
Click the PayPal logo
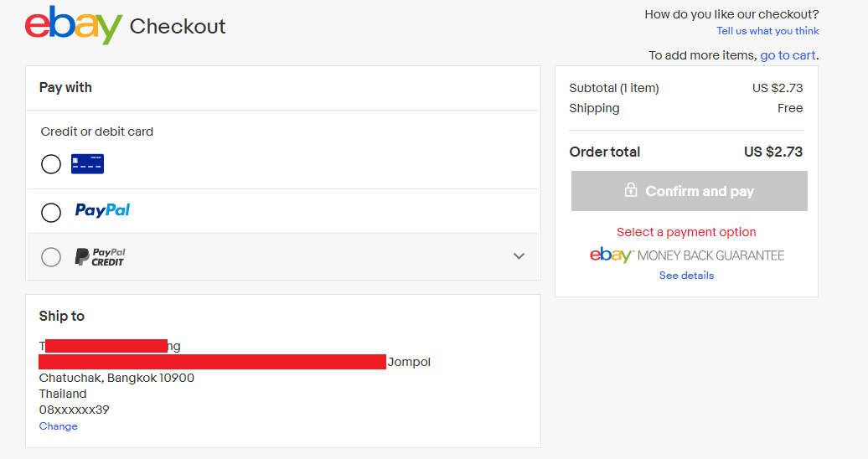[x=102, y=210]
